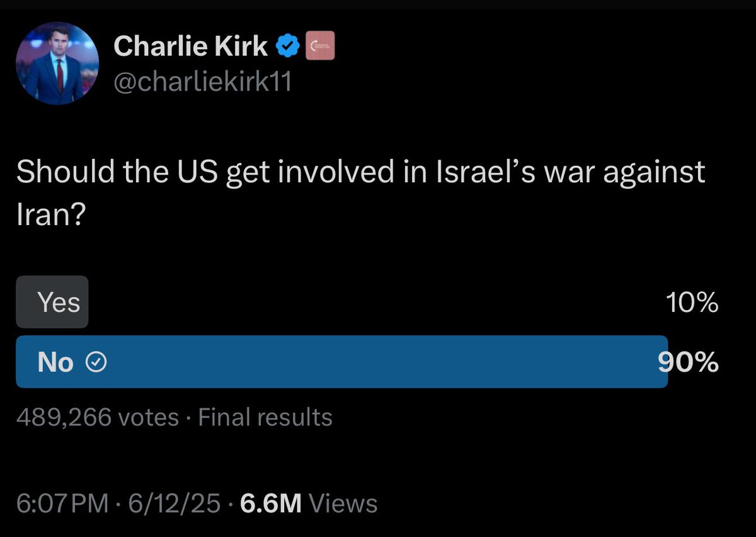
Task: Click the 6:07 PM timestamp
Action: (64, 503)
